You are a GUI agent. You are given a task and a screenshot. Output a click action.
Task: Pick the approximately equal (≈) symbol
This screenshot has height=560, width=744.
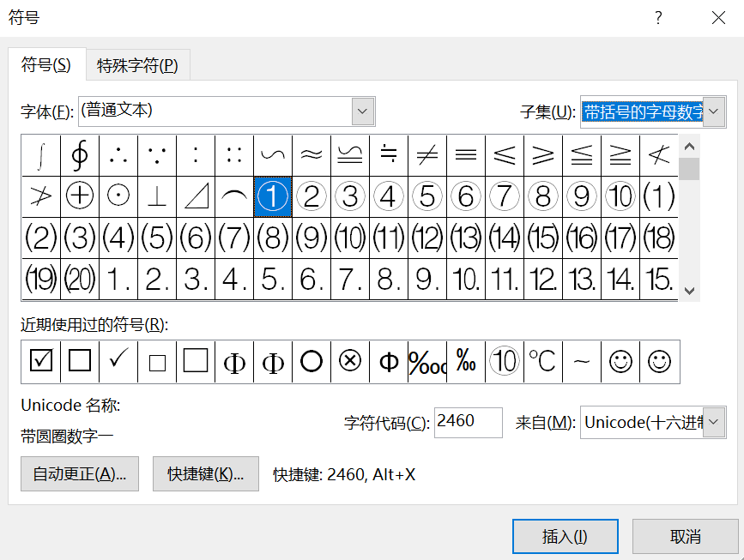(312, 154)
